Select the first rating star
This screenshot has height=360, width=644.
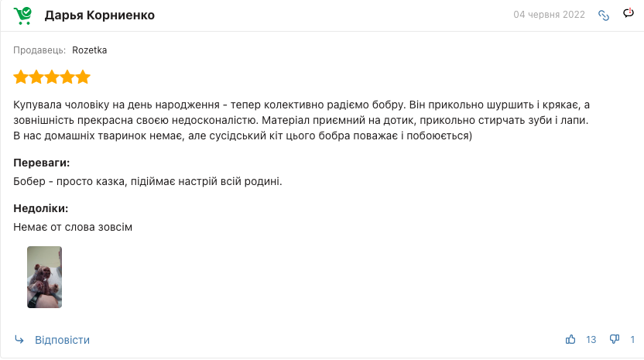21,77
